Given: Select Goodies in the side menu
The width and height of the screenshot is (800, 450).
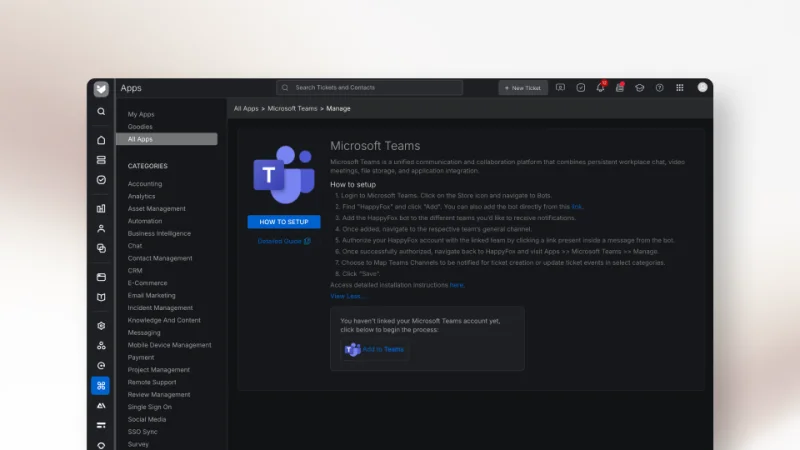Looking at the screenshot, I should (x=140, y=127).
